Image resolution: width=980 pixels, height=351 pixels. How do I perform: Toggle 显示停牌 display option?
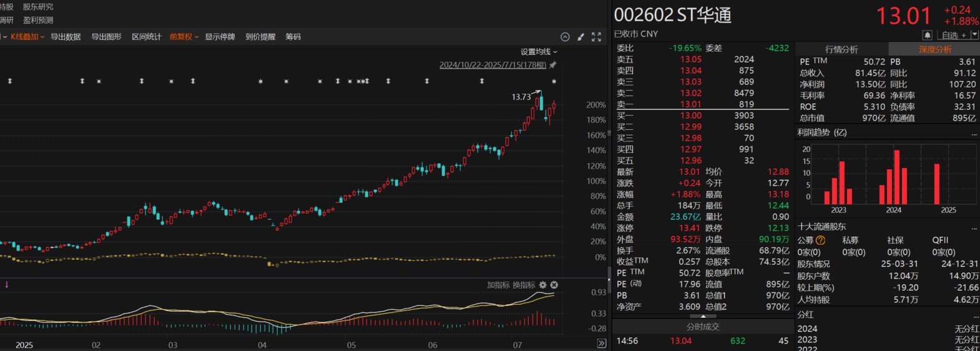pos(220,37)
